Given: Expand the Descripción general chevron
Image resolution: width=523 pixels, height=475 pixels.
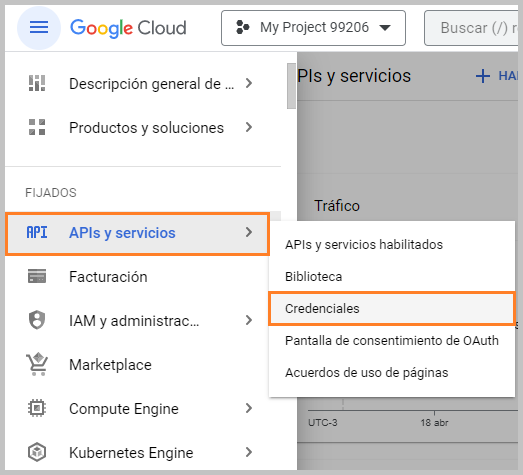Looking at the screenshot, I should [x=248, y=83].
